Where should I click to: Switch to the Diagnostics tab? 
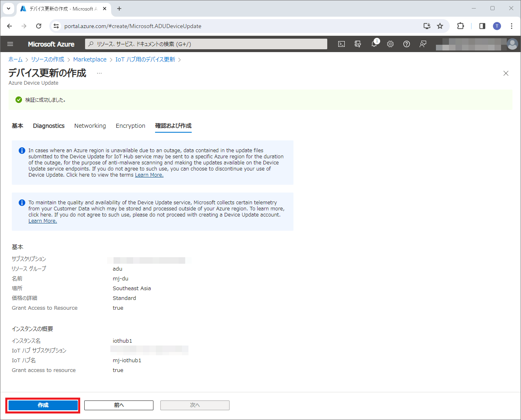(49, 126)
